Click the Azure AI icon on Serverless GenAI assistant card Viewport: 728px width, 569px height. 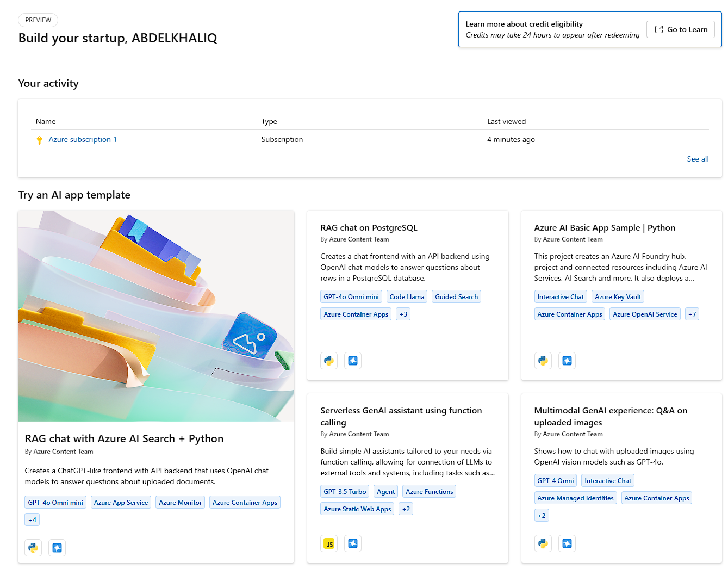point(353,543)
